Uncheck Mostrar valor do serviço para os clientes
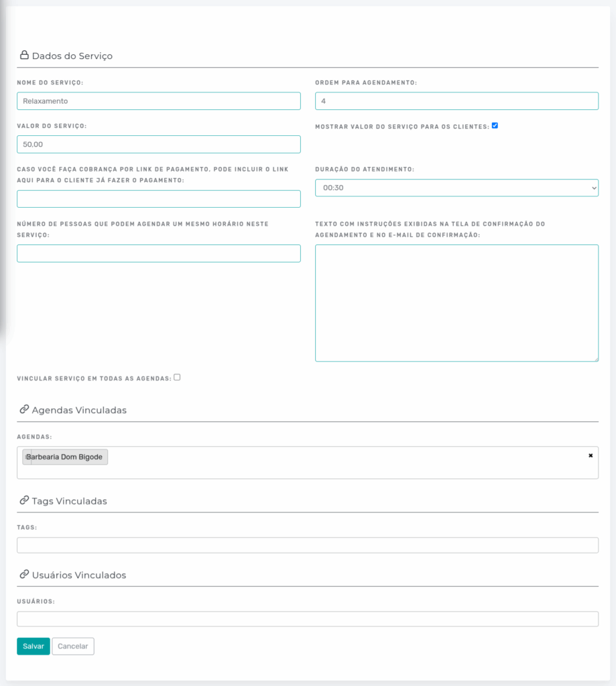 495,125
